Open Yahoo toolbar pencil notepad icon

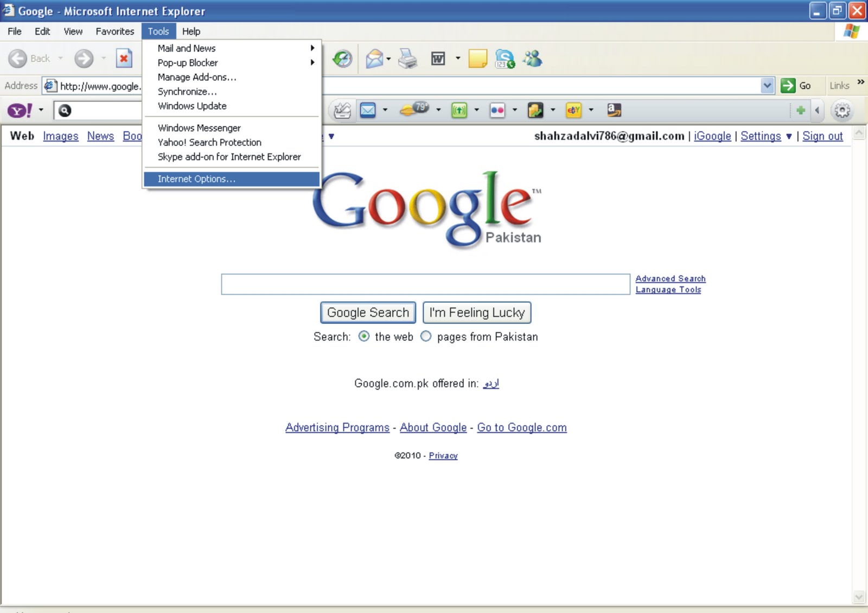(342, 111)
